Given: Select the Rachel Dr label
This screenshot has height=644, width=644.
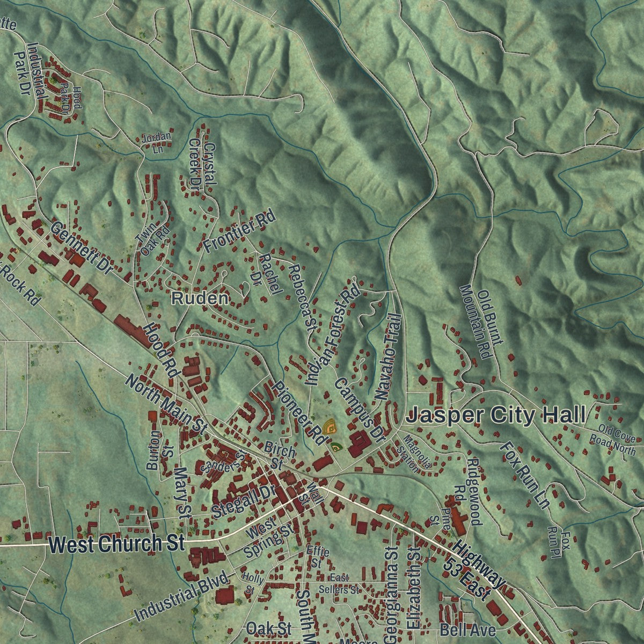Looking at the screenshot, I should click(x=268, y=275).
